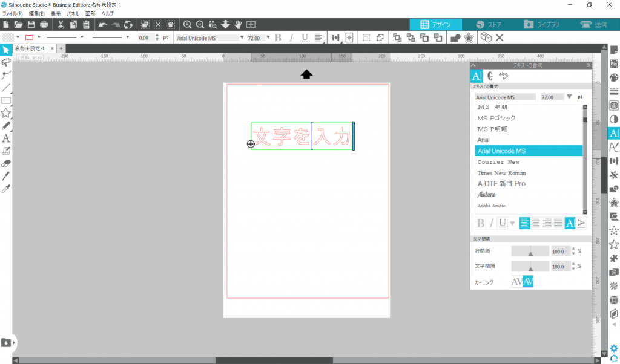This screenshot has width=620, height=364.
Task: Adjust the 行間隔 line spacing slider
Action: (530, 251)
